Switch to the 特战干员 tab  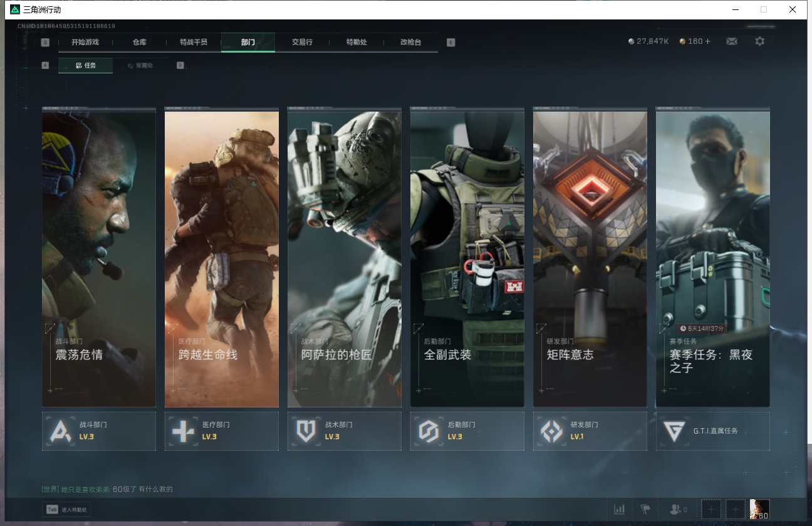tap(193, 42)
